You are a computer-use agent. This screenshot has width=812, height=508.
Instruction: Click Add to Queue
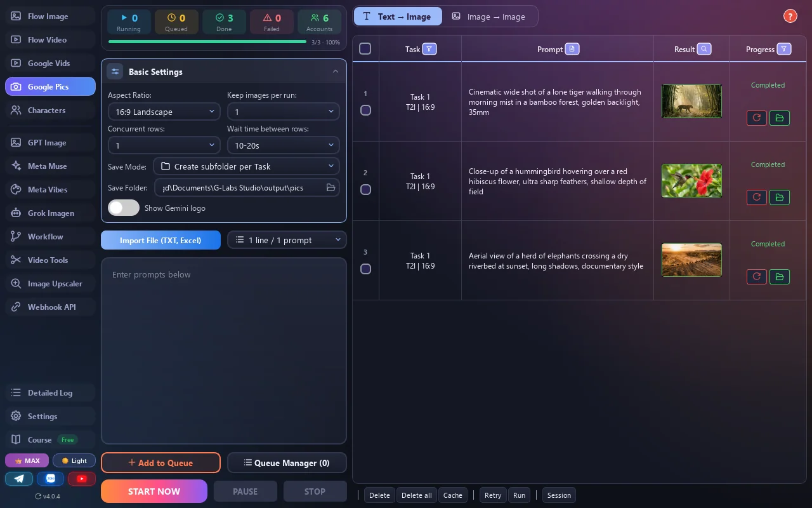160,463
